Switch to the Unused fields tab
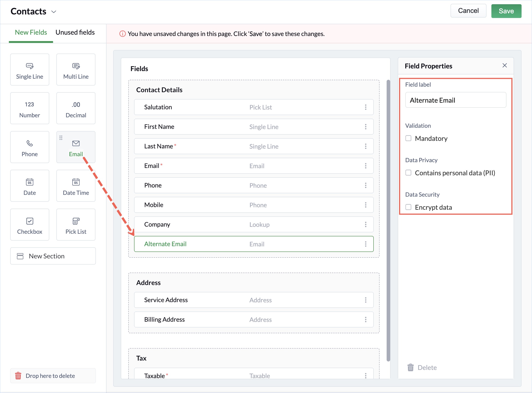 tap(75, 32)
